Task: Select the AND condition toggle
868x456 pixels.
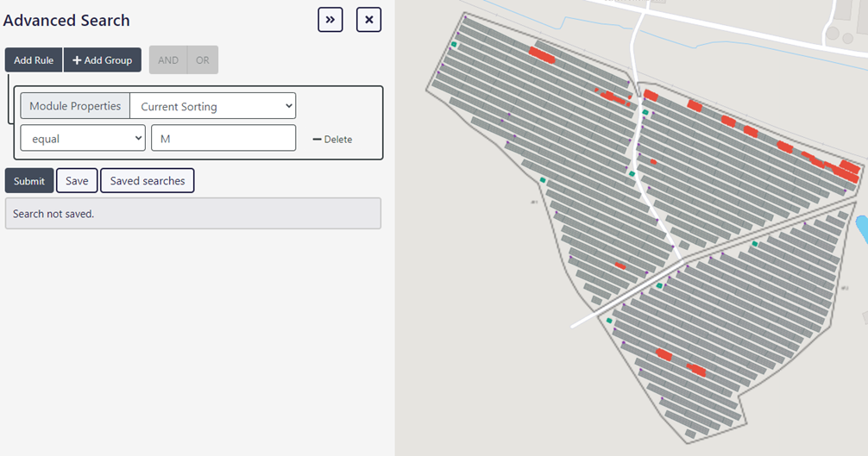Action: pos(168,59)
